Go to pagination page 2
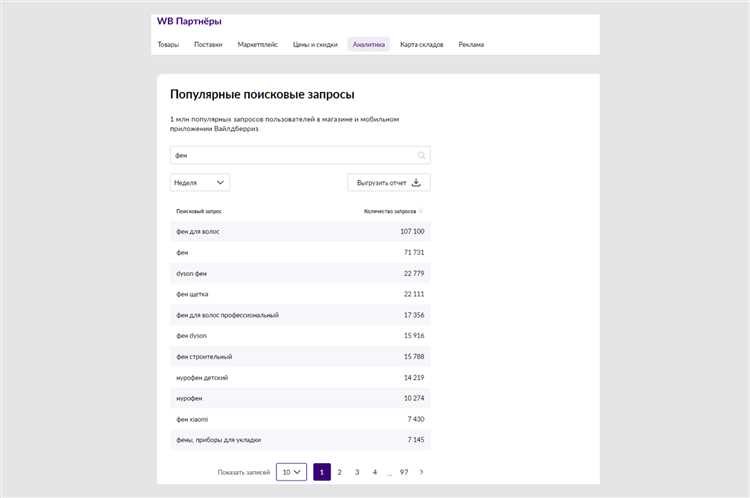Screen dimensions: 750x498 (x=340, y=472)
